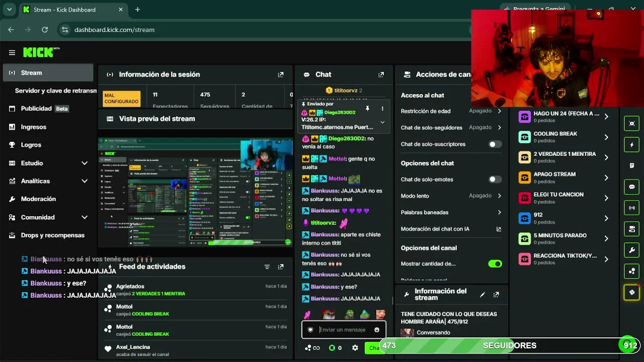The height and width of the screenshot is (362, 644).
Task: Expand the pinned message chevron
Action: [x=382, y=122]
